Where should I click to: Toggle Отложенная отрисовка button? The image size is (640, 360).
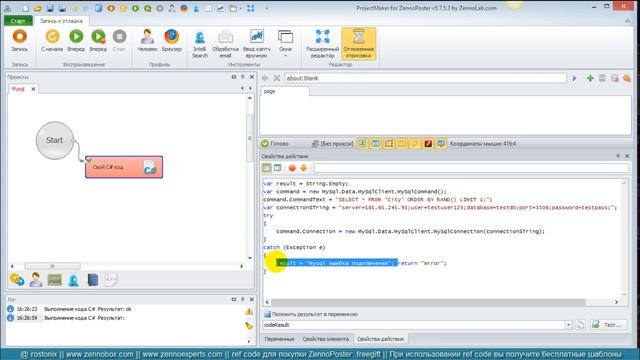(358, 44)
